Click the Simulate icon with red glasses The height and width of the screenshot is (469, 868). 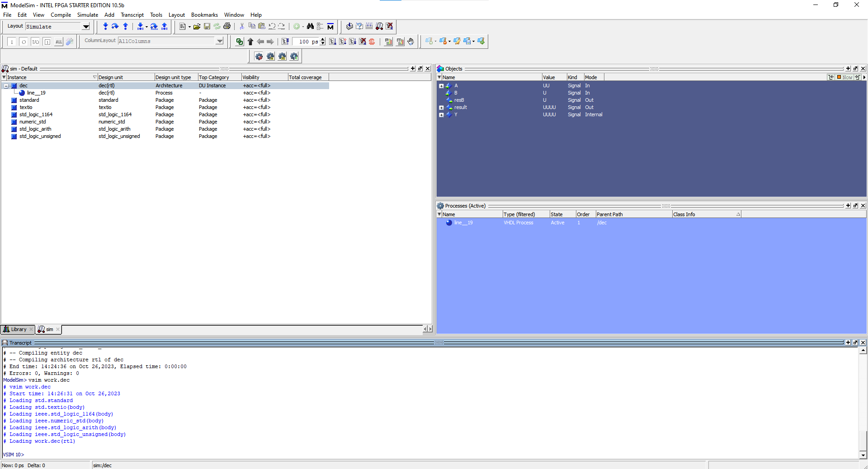[x=379, y=27]
